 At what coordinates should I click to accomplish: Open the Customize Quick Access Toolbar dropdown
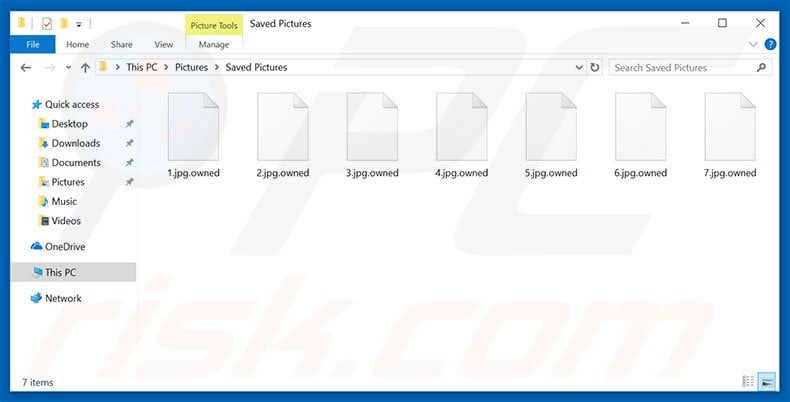coord(79,24)
